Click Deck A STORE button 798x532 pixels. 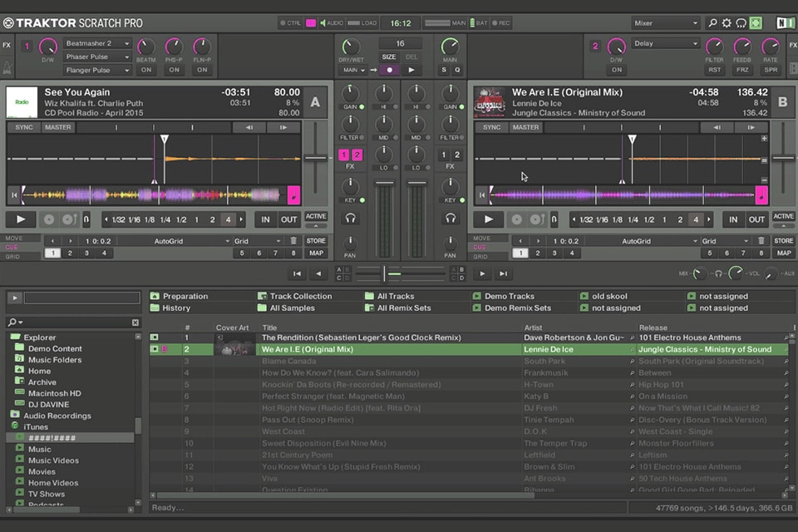[316, 241]
